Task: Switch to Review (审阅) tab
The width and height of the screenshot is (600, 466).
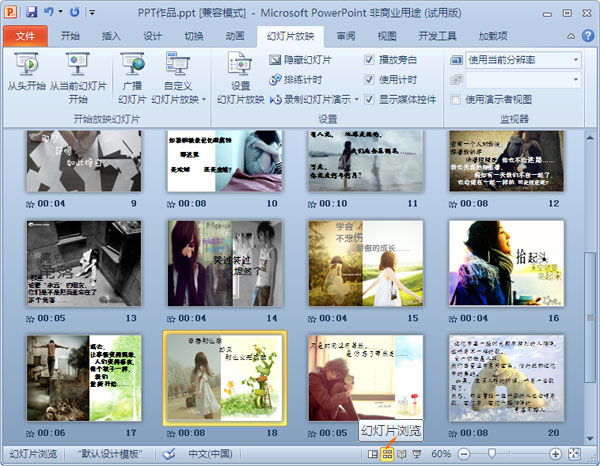Action: pos(346,36)
